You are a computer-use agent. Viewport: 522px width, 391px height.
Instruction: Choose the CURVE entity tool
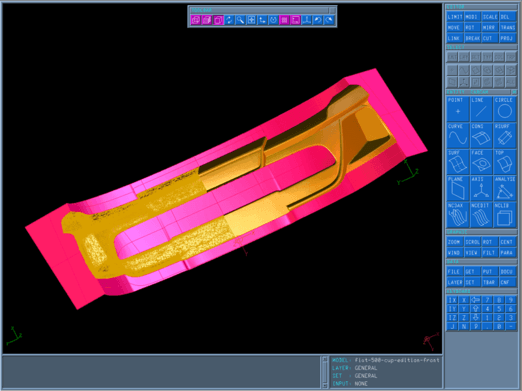coord(458,135)
